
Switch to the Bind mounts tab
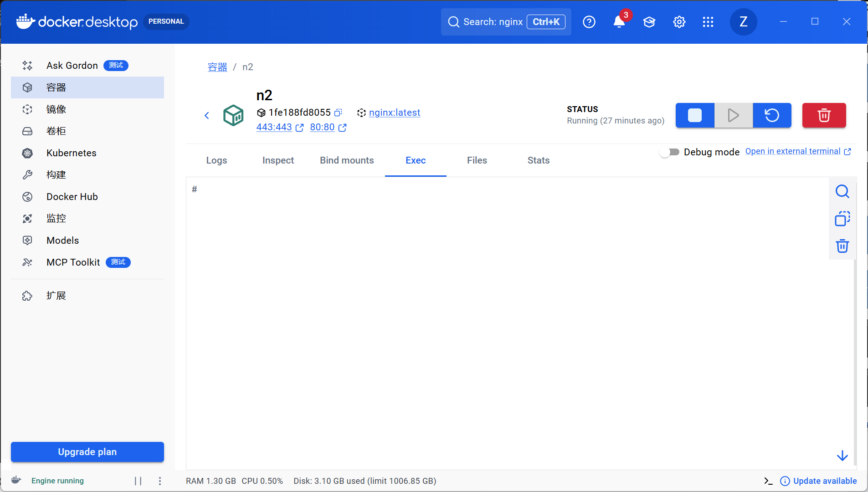click(x=347, y=160)
